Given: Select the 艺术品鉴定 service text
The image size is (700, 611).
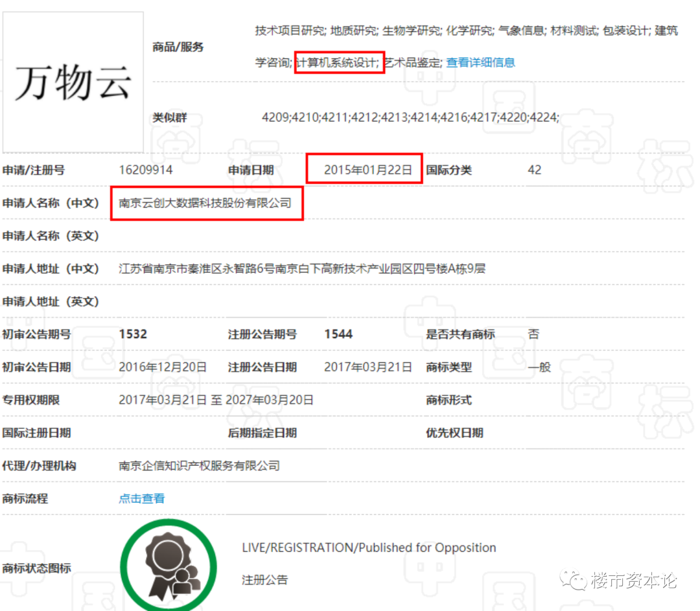Looking at the screenshot, I should [x=412, y=62].
